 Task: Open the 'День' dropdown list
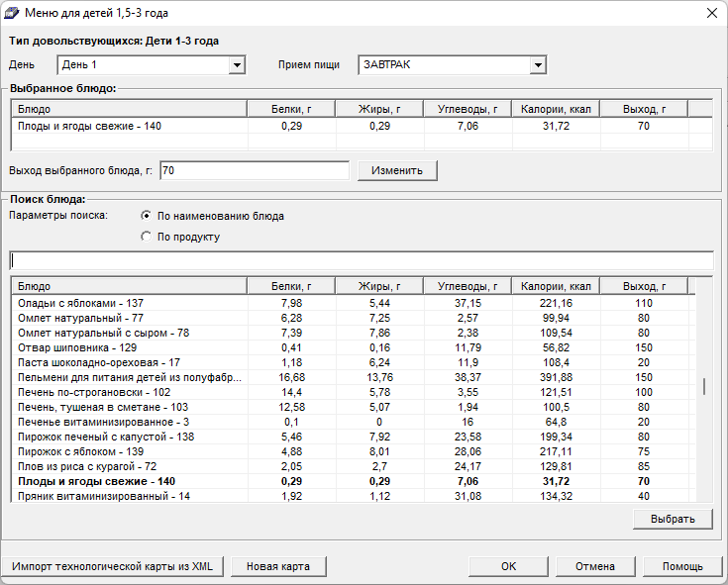tap(237, 65)
